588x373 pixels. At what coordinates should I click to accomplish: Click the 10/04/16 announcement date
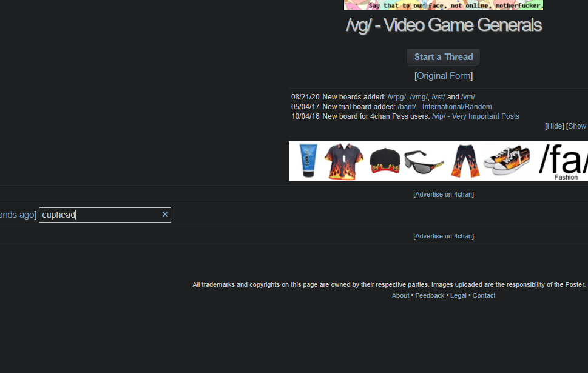point(305,116)
